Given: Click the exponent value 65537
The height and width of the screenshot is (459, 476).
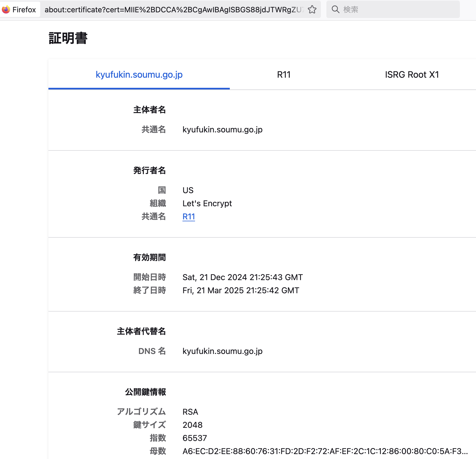Looking at the screenshot, I should (195, 438).
